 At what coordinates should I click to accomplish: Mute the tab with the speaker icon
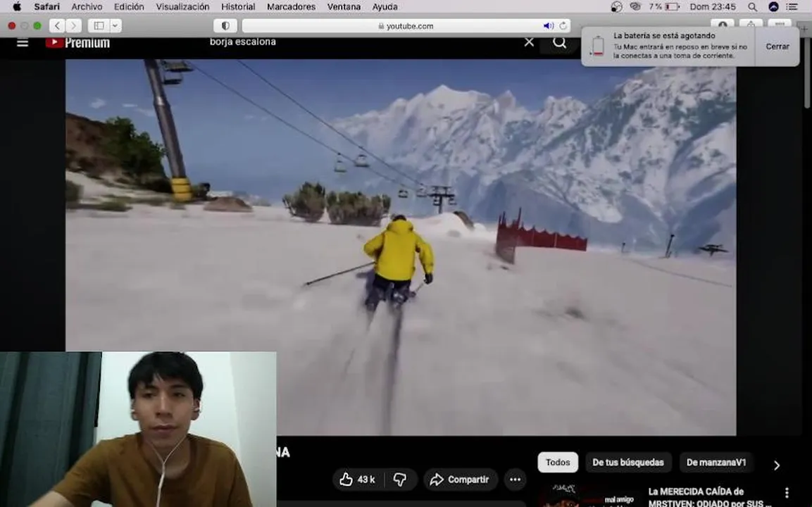pyautogui.click(x=548, y=25)
